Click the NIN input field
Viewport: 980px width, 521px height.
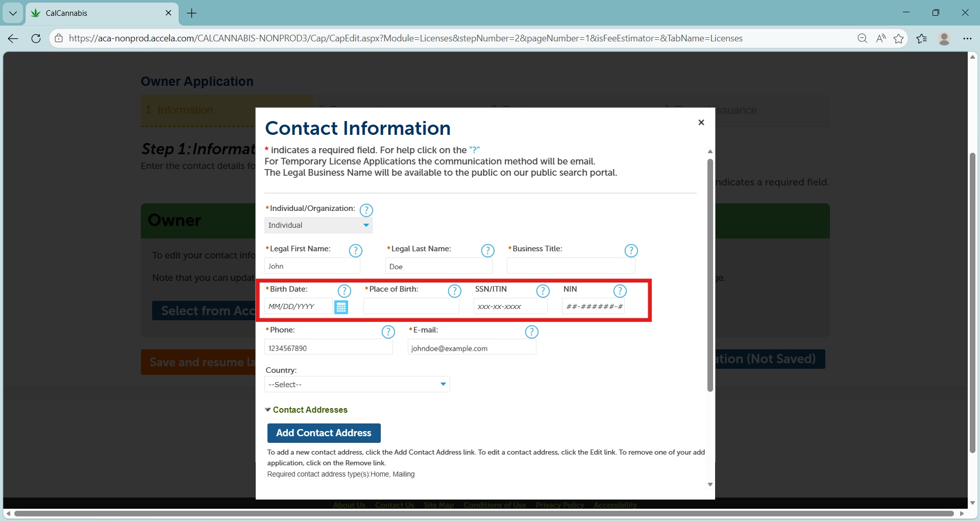[x=593, y=306]
